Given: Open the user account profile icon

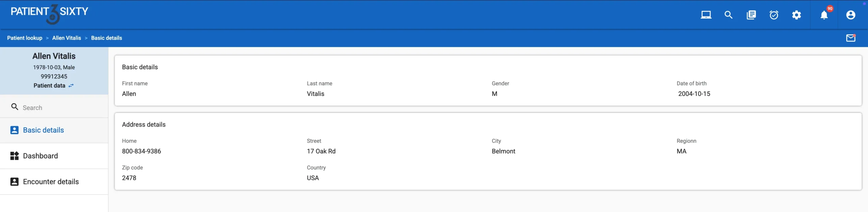Looking at the screenshot, I should [x=851, y=15].
